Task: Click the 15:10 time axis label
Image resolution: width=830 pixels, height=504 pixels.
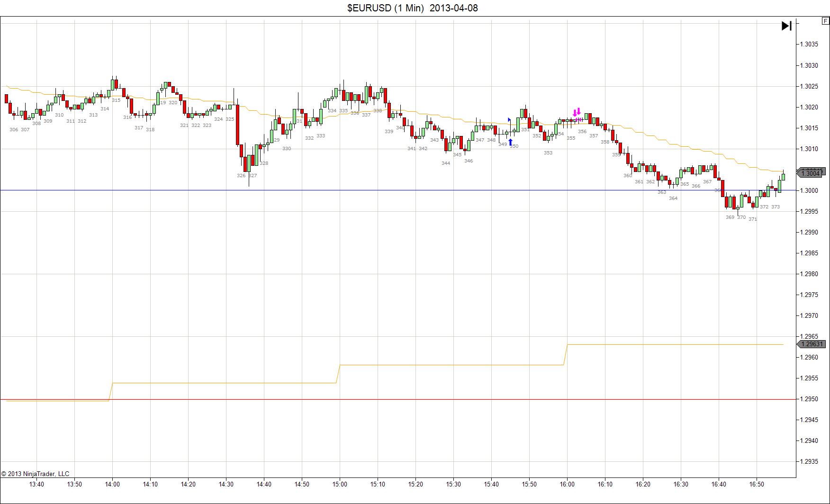Action: pyautogui.click(x=378, y=484)
